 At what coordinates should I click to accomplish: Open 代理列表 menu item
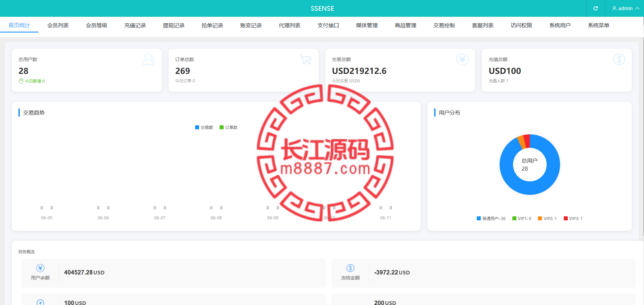click(289, 25)
